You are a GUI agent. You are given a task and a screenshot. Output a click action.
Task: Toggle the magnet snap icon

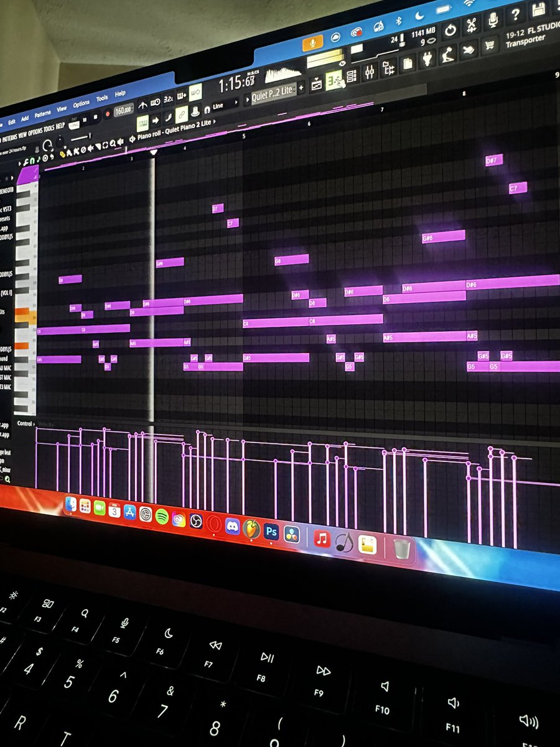pyautogui.click(x=207, y=109)
